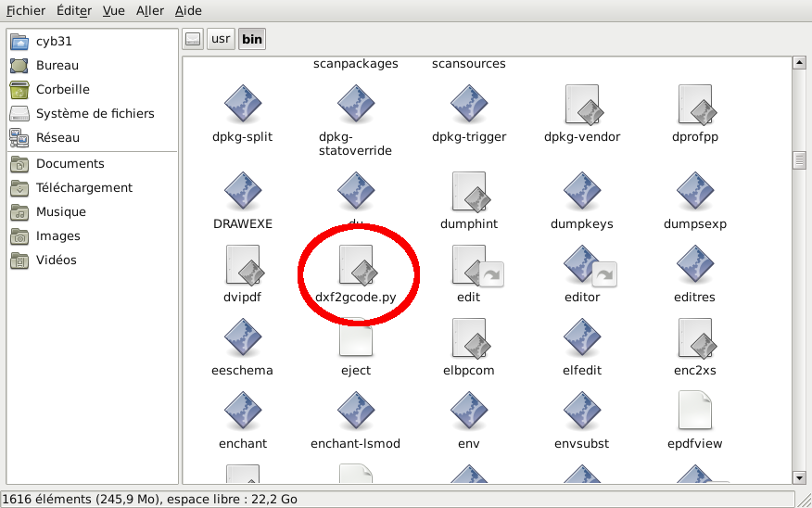The width and height of the screenshot is (812, 508).
Task: Click the bin path button
Action: [251, 39]
